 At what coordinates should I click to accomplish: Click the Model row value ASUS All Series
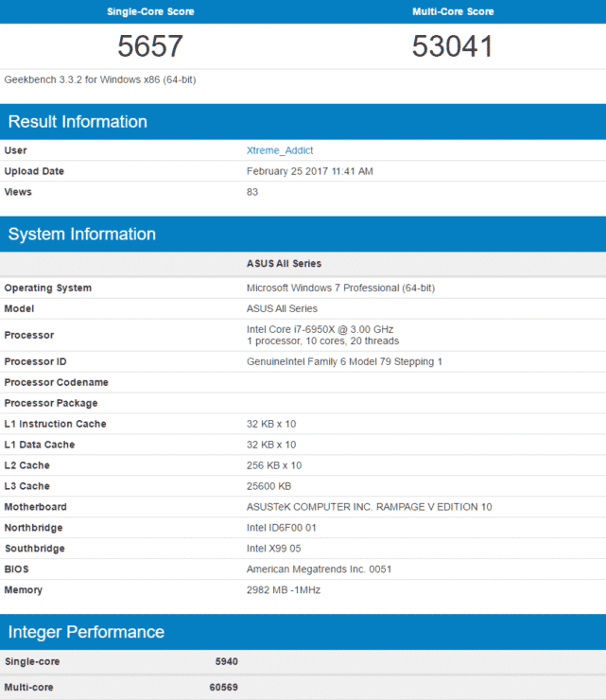pos(282,309)
